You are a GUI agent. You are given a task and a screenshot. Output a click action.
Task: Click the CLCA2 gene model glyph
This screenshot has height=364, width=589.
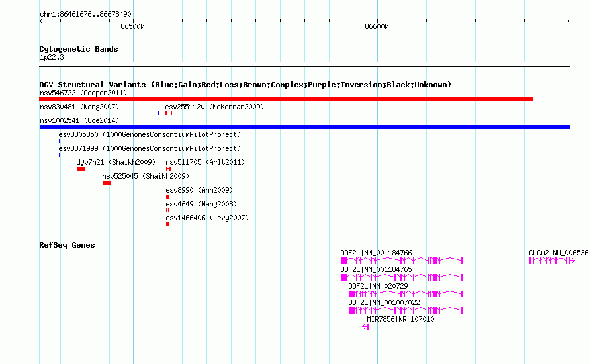pos(552,261)
